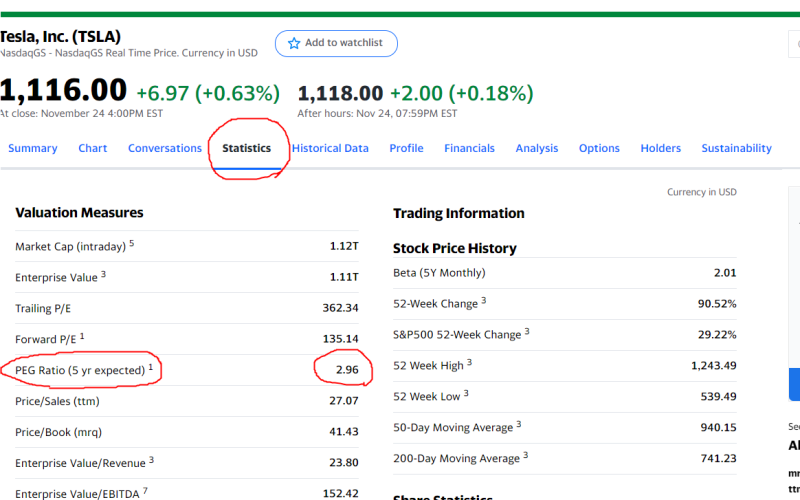The width and height of the screenshot is (800, 500).
Task: Click the 152.42 EV/EBITDA value
Action: click(340, 493)
